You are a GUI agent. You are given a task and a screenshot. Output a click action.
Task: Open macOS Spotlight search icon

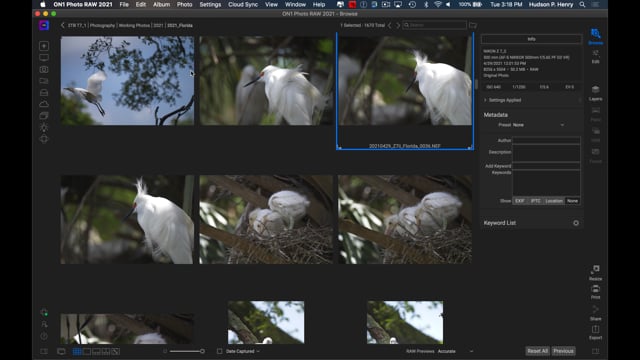pyautogui.click(x=582, y=4)
